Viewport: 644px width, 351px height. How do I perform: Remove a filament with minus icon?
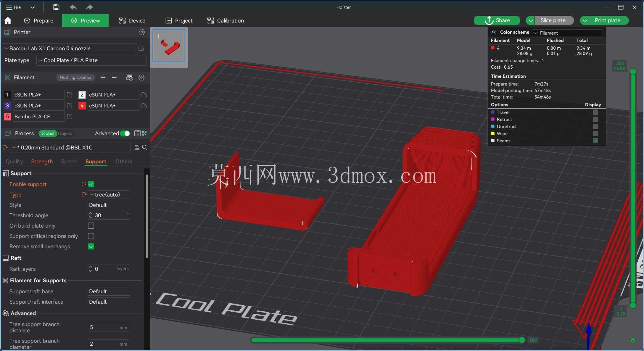[x=114, y=78]
